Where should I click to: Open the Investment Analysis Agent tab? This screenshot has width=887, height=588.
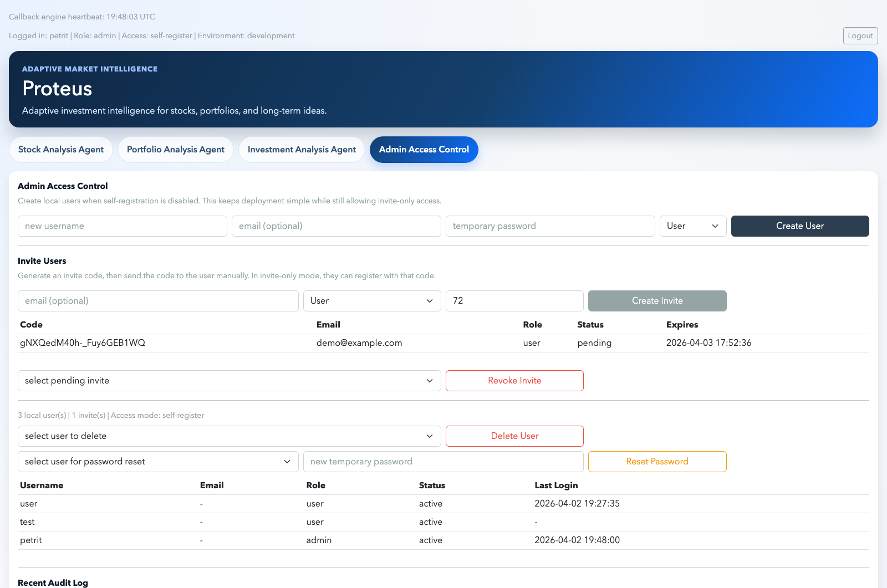[302, 149]
